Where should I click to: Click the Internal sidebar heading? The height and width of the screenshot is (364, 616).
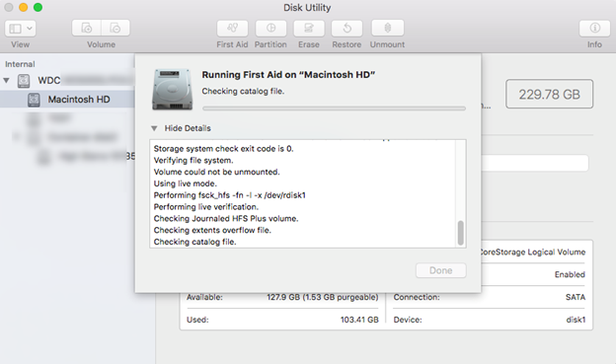(x=20, y=64)
